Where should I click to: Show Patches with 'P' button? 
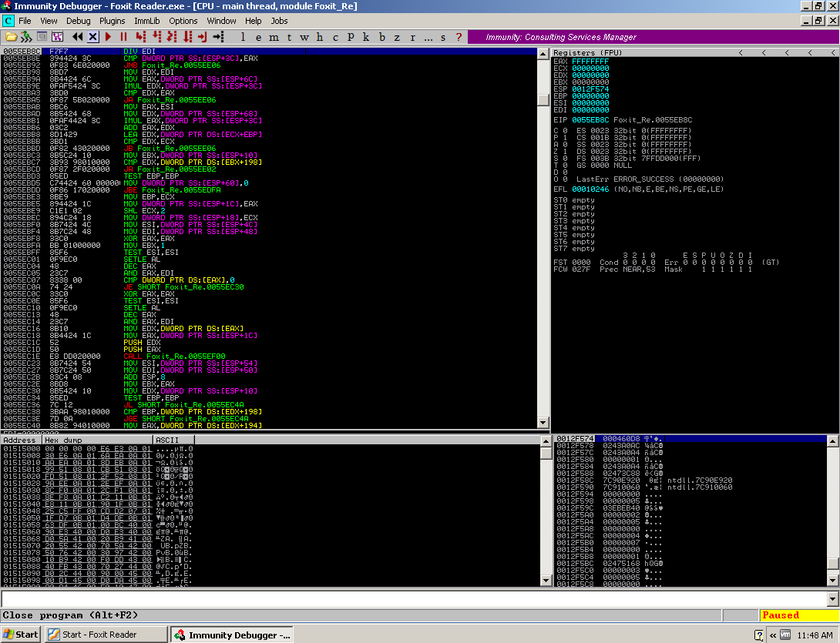(351, 37)
